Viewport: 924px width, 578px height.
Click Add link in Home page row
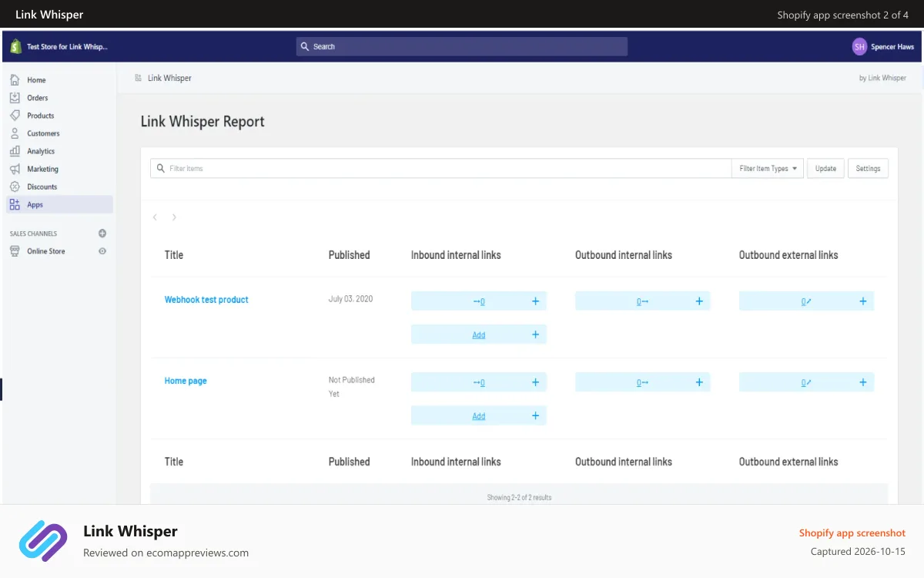pos(479,416)
